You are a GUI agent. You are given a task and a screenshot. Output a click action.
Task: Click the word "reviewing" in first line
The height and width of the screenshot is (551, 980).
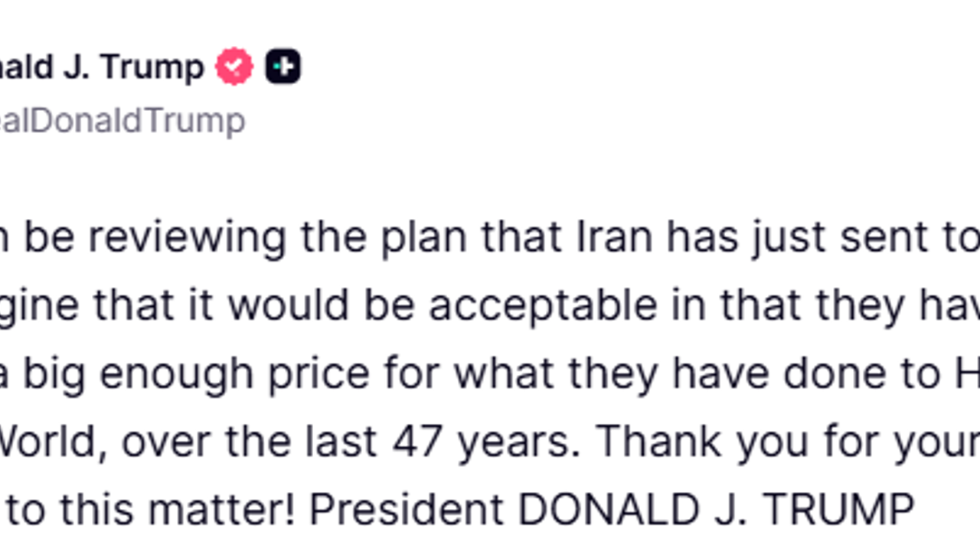pos(188,238)
